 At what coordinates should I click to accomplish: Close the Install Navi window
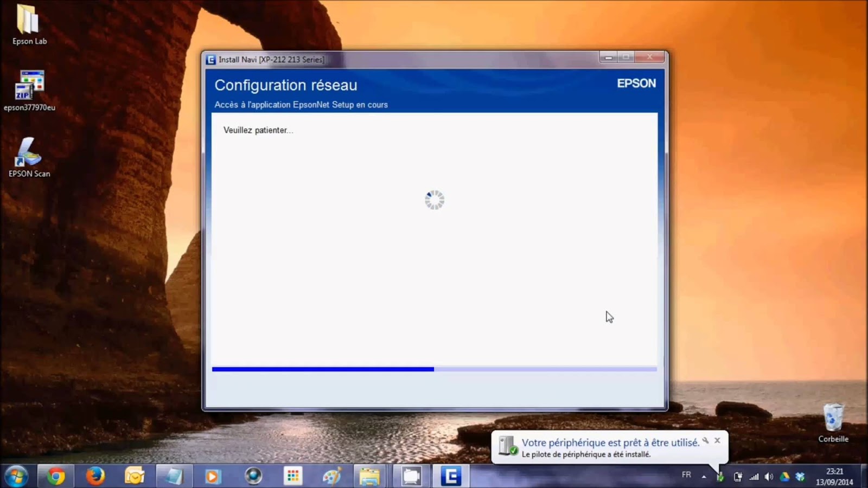649,57
